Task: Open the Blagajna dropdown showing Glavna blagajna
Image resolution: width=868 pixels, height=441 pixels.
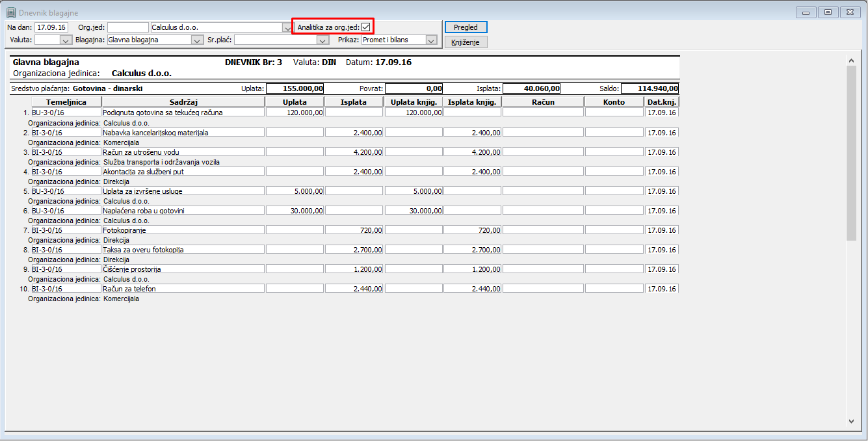Action: (x=198, y=40)
